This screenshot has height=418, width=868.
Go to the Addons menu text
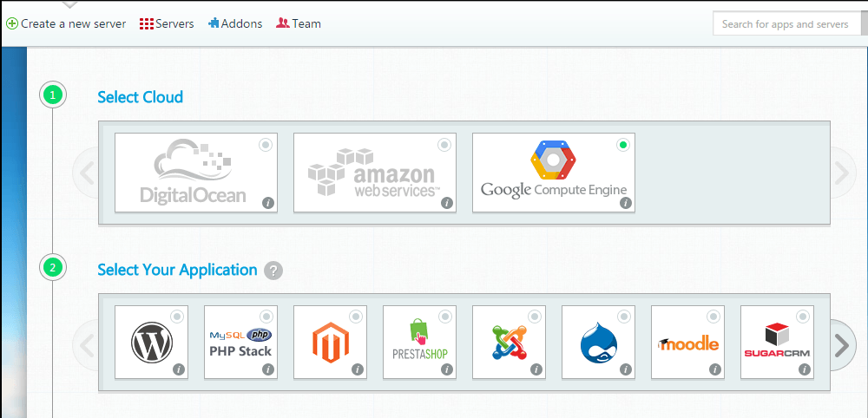coord(242,23)
